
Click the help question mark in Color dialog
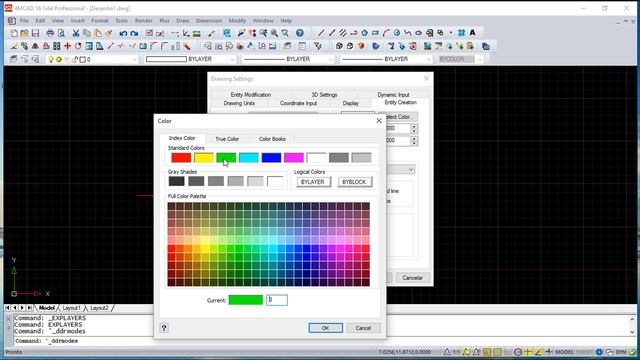(x=164, y=328)
